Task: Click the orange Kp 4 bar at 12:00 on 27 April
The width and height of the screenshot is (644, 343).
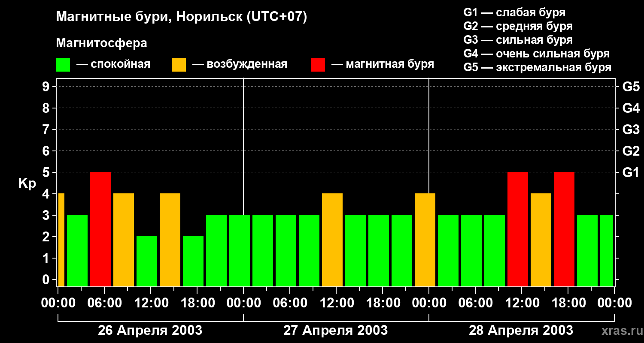Action: click(332, 240)
